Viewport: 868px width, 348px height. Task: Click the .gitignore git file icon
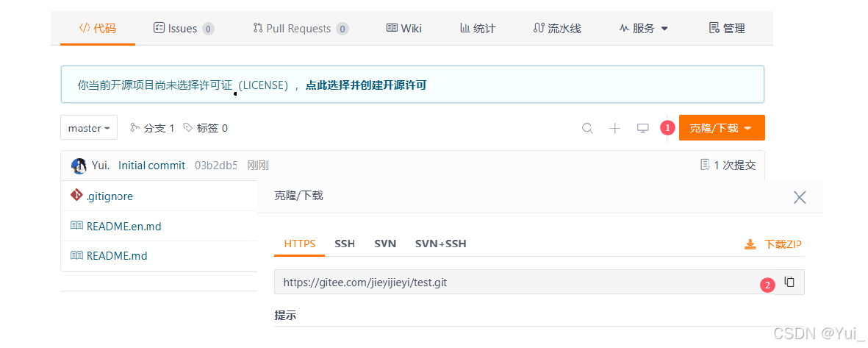(x=76, y=195)
